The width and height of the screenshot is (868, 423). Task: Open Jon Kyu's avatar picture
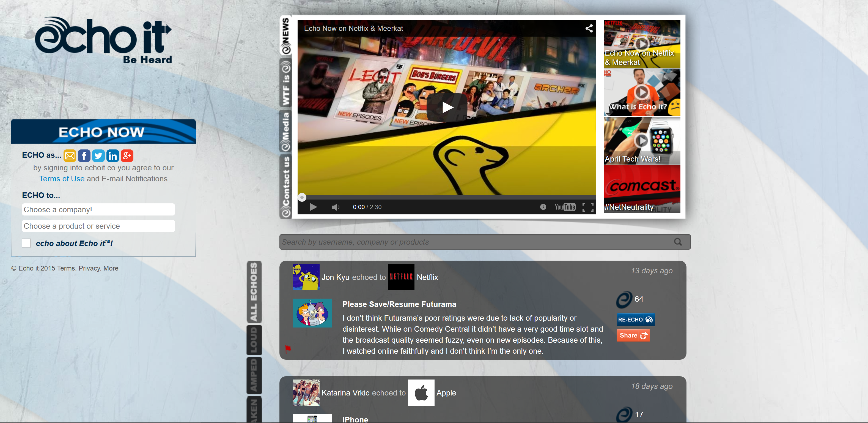[x=306, y=277]
